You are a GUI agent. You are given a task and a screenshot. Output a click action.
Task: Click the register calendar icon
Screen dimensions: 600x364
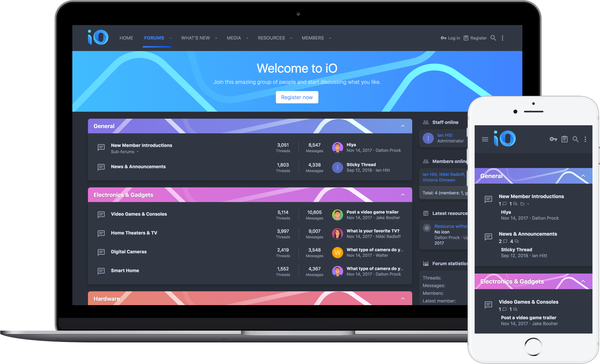(x=466, y=38)
